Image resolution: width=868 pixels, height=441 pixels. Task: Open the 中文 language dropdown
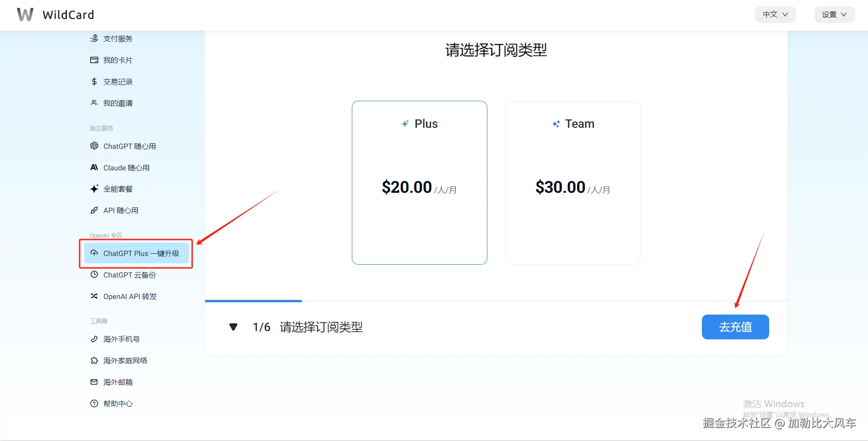775,15
